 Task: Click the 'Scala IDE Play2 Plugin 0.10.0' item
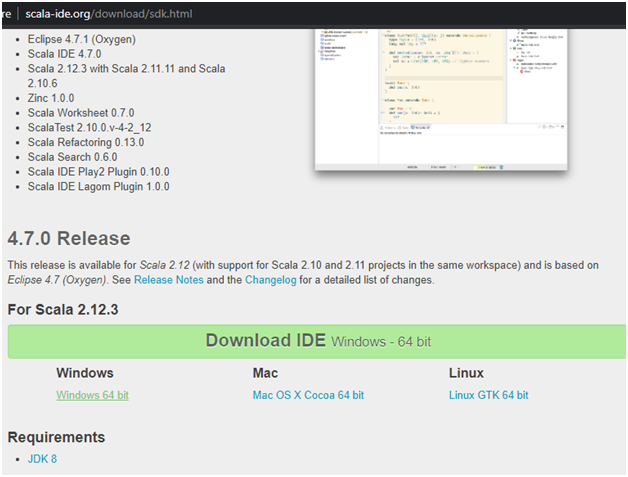tap(99, 172)
